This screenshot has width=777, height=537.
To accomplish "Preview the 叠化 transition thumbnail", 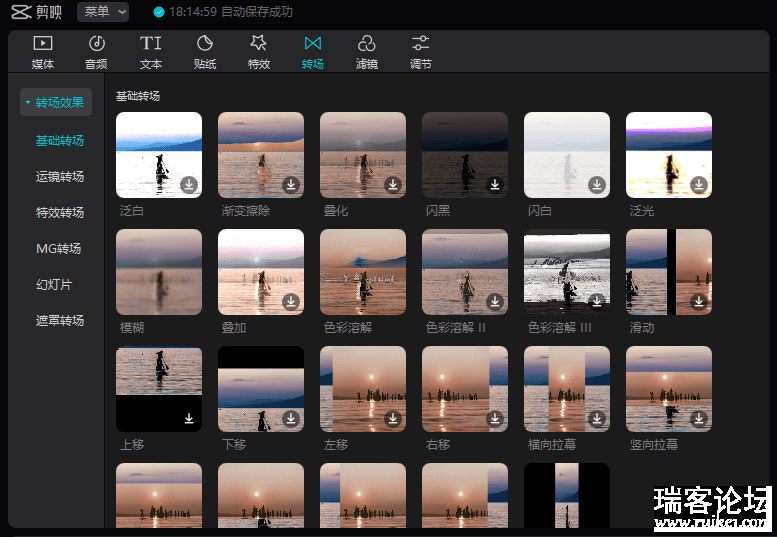I will point(363,155).
